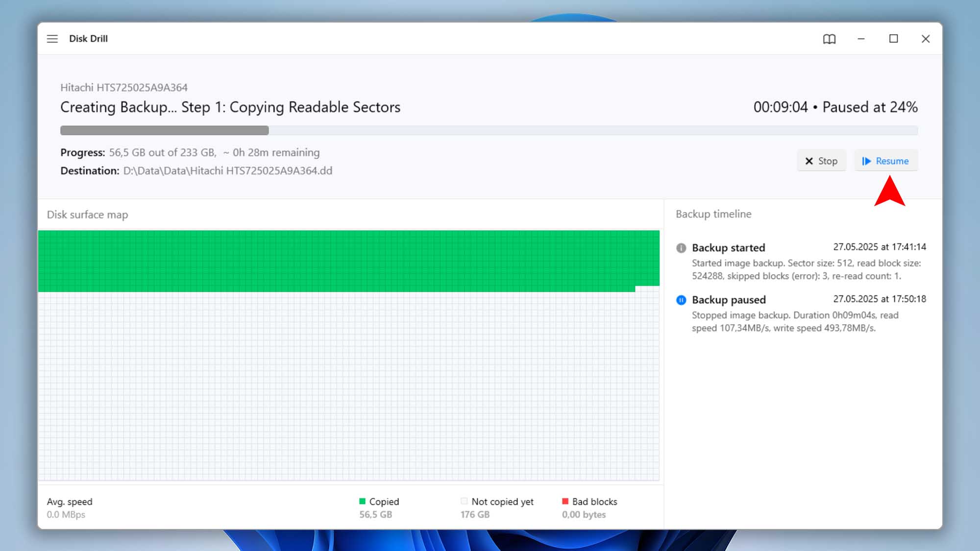This screenshot has width=980, height=551.
Task: Click the 176 GB not copied value
Action: (x=475, y=514)
